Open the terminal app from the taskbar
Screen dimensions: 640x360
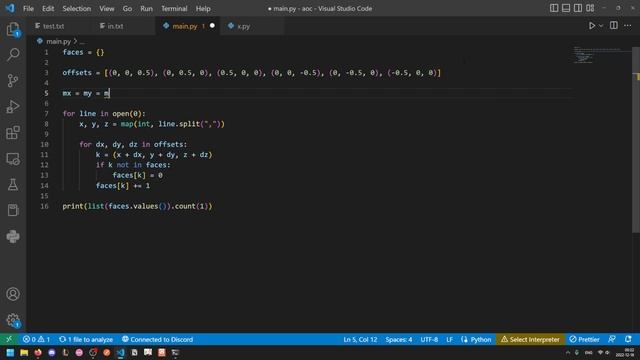[176, 353]
